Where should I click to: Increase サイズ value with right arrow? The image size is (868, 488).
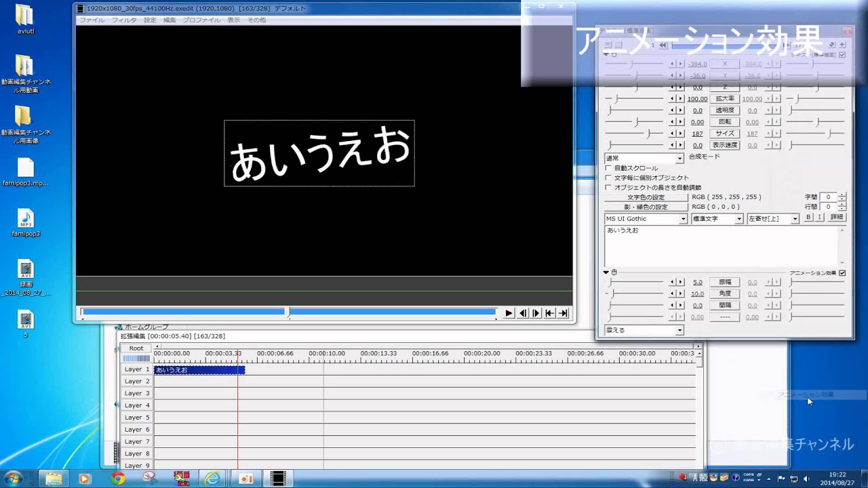(680, 134)
